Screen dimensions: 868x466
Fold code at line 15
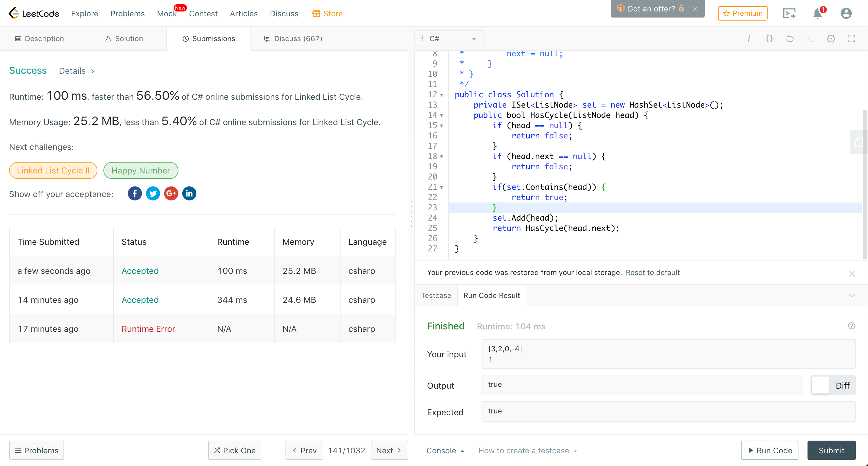pyautogui.click(x=442, y=126)
